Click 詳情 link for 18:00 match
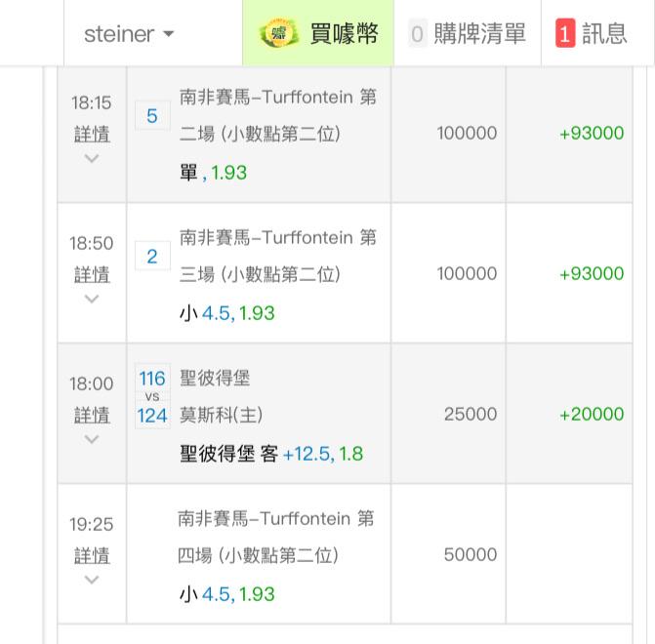 coord(92,415)
